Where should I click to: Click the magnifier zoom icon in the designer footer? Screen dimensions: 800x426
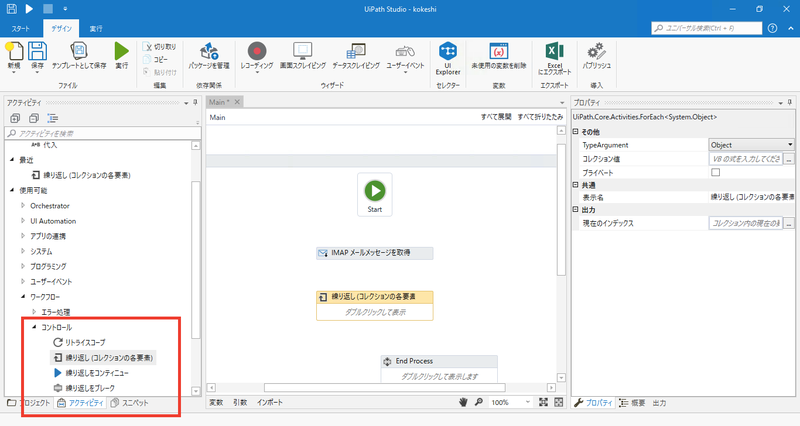(479, 403)
